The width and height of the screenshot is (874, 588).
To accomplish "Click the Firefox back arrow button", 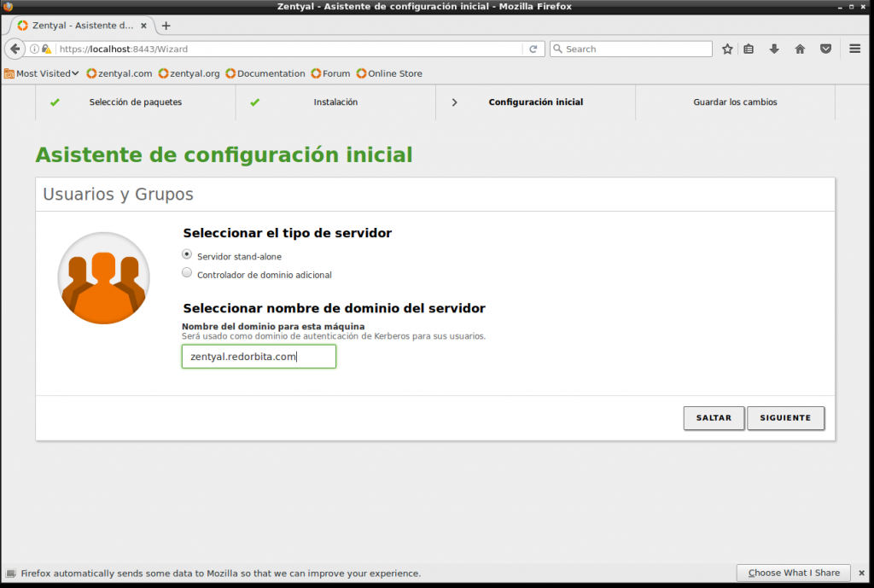I will (x=15, y=49).
